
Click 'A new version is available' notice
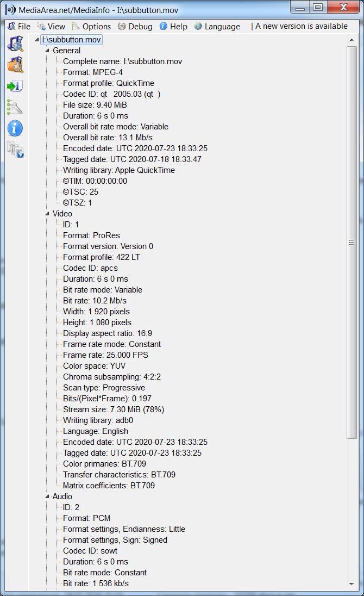point(302,26)
